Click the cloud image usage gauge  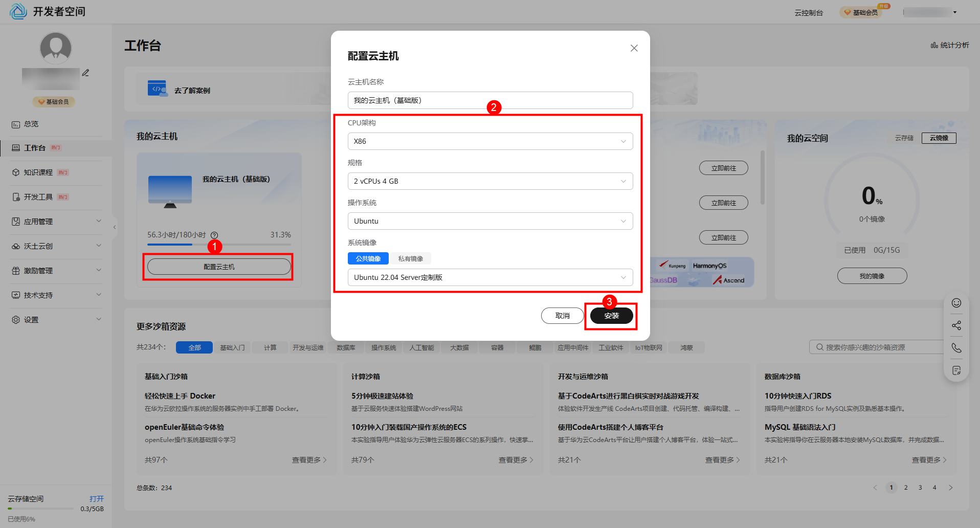tap(872, 197)
